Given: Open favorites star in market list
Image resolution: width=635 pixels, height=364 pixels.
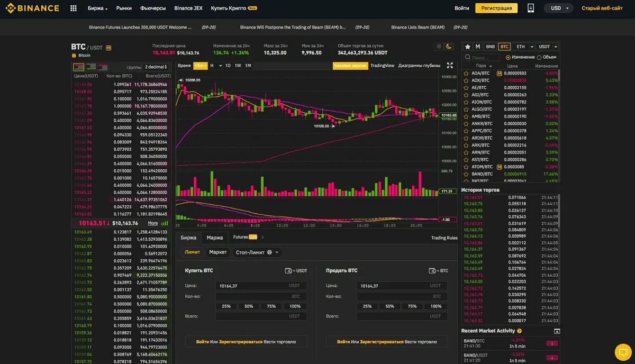Looking at the screenshot, I should tap(467, 47).
